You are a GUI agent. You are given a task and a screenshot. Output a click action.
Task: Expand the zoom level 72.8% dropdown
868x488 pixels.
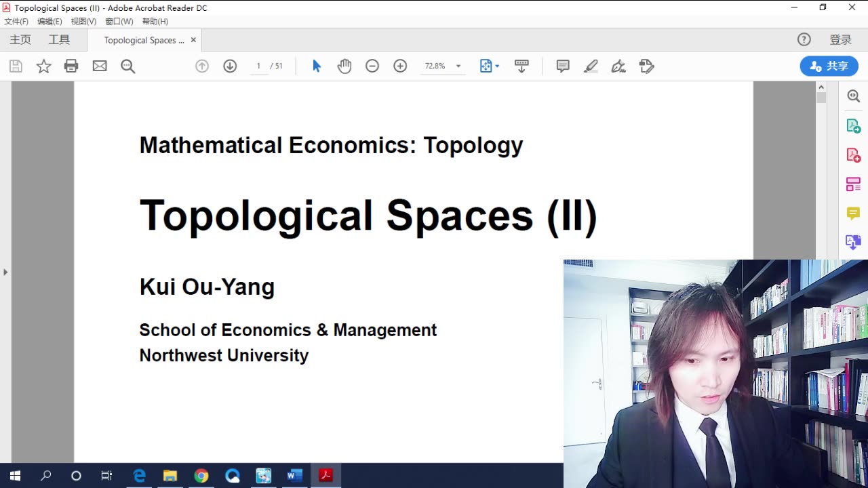(x=458, y=66)
